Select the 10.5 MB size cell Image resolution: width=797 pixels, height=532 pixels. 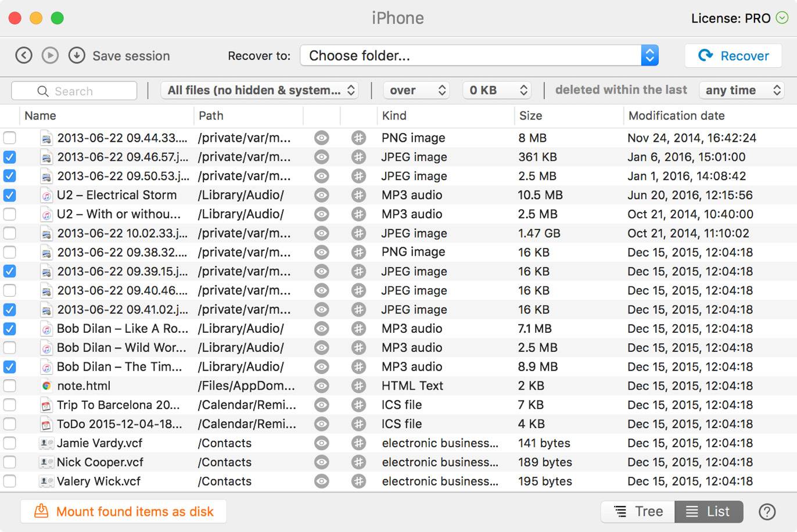540,195
